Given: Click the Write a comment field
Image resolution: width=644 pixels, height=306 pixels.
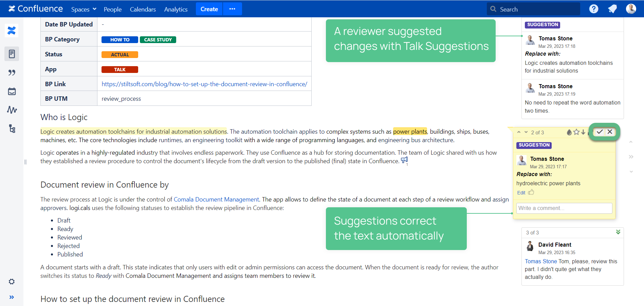Looking at the screenshot, I should click(x=564, y=208).
